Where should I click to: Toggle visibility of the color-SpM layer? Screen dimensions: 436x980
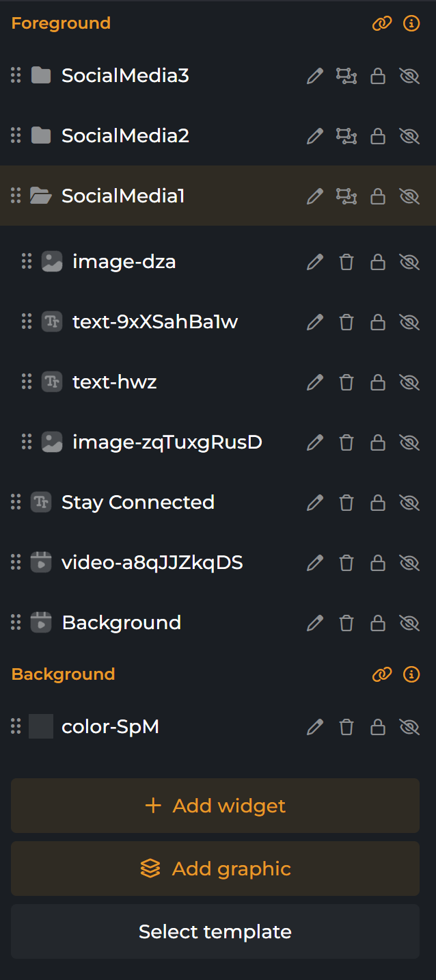pyautogui.click(x=409, y=727)
